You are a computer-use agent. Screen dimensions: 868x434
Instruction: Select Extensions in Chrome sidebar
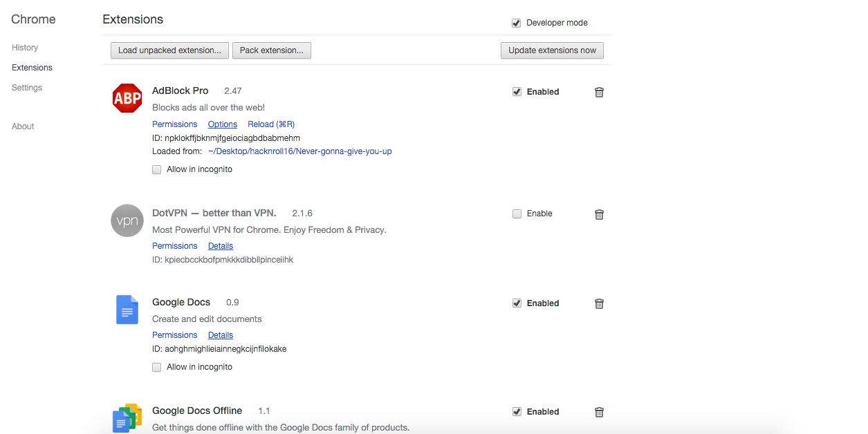pos(32,68)
